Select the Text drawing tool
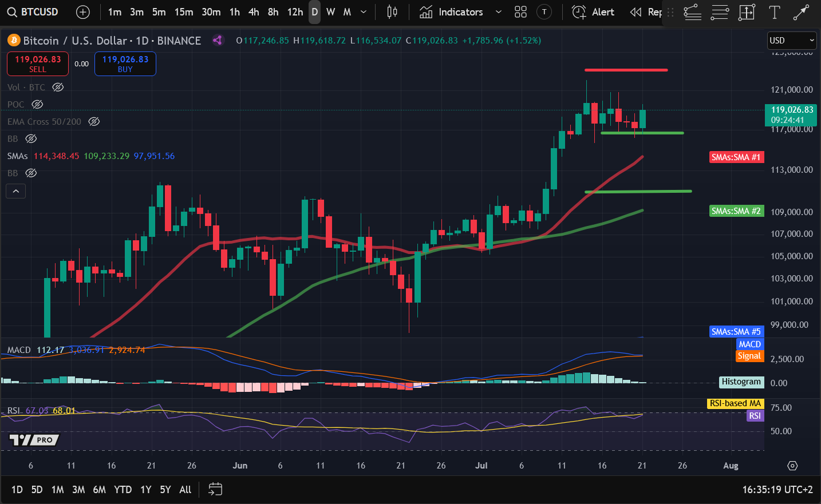Viewport: 821px width, 504px height. click(774, 12)
